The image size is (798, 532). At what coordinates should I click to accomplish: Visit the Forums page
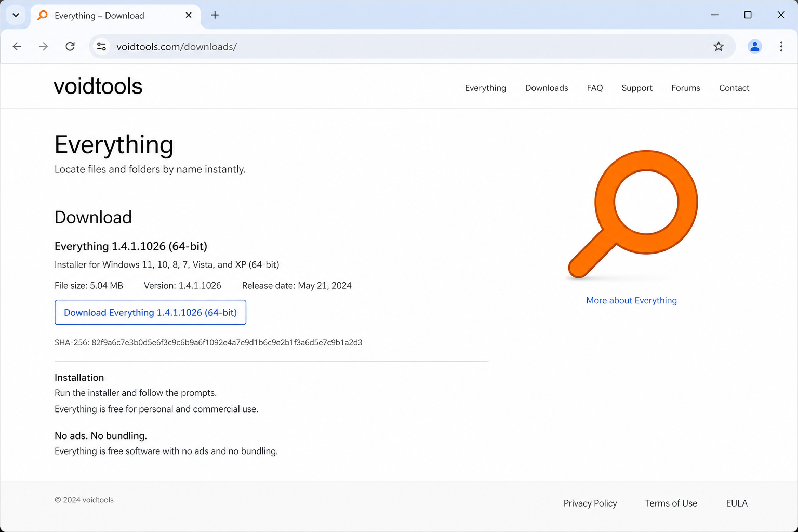(686, 88)
